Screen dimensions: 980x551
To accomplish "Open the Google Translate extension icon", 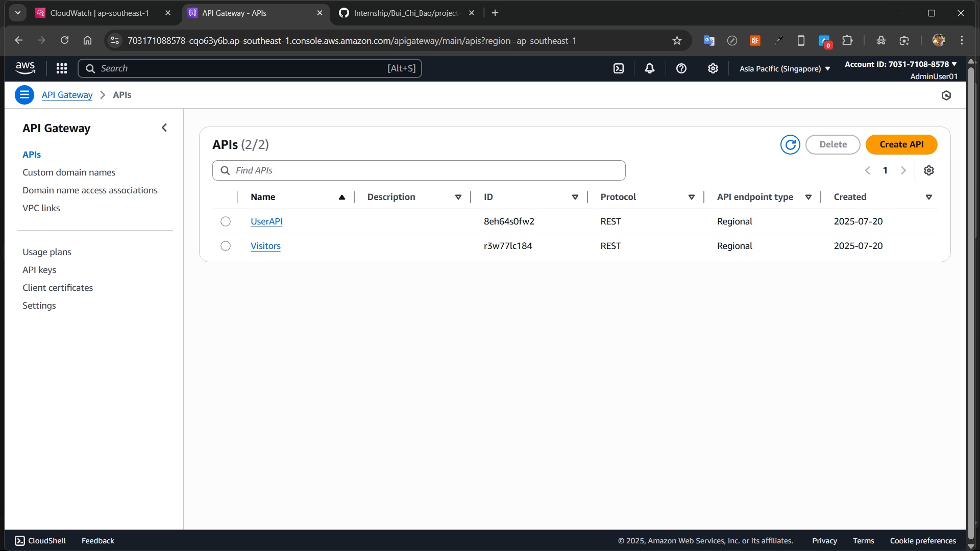I will (709, 41).
